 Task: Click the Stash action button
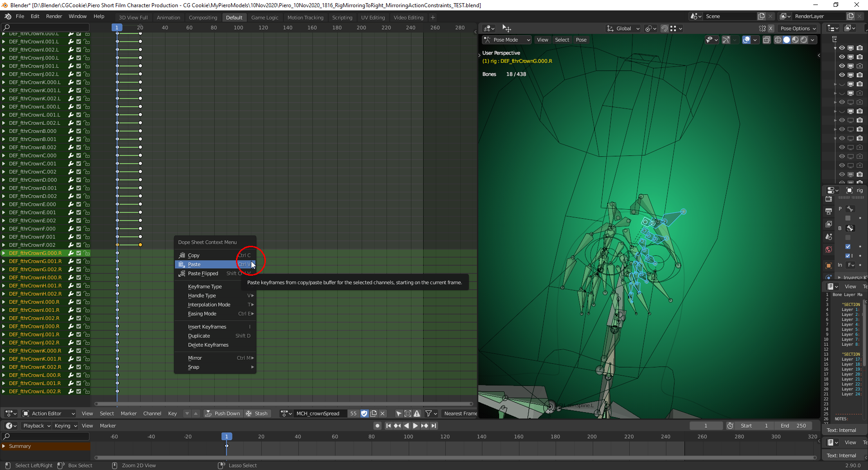(x=256, y=414)
